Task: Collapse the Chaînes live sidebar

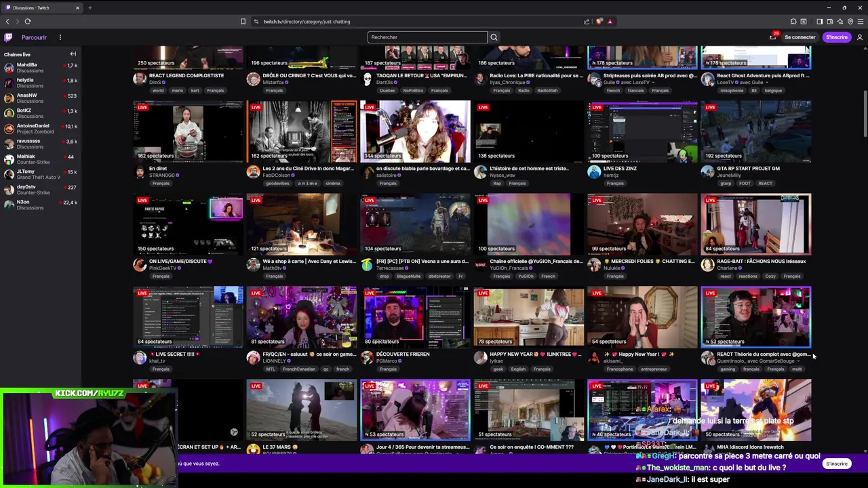Action: [73, 54]
